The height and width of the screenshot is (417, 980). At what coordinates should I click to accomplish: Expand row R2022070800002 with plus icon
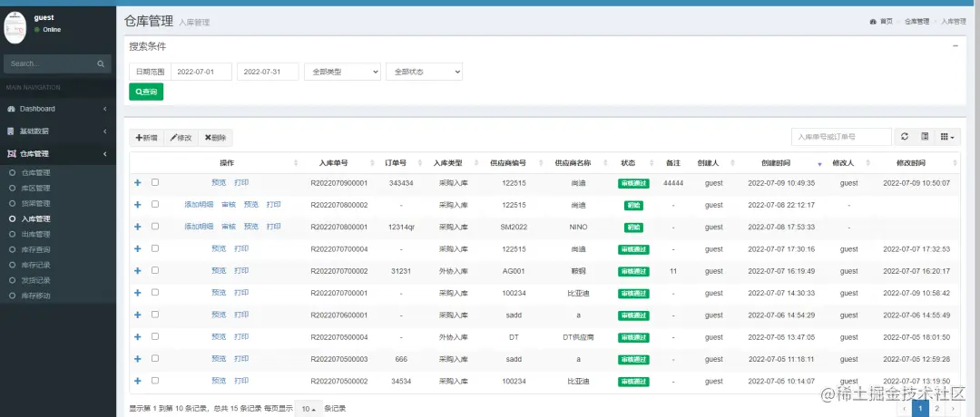coord(138,205)
